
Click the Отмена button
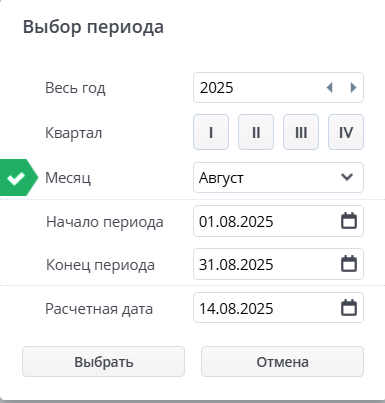click(282, 362)
